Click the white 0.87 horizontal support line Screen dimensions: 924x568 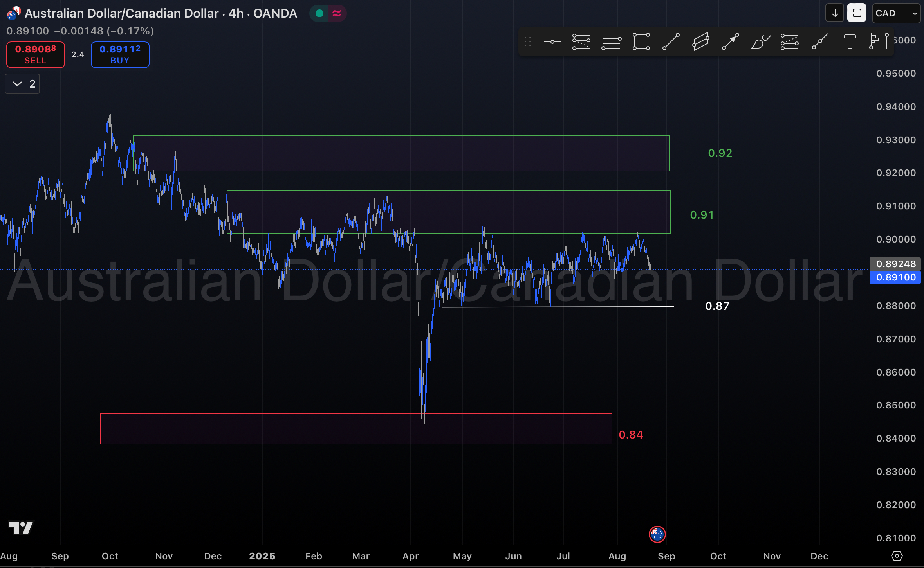(558, 307)
